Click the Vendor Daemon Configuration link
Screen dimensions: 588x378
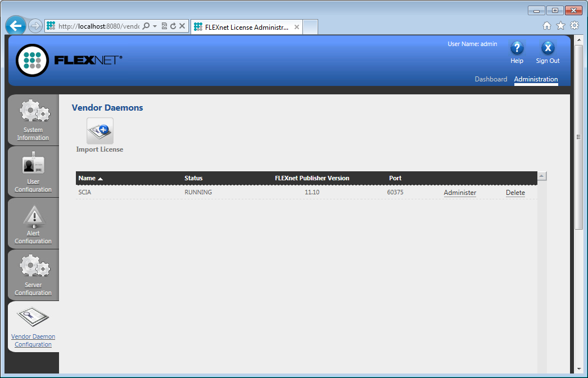33,340
